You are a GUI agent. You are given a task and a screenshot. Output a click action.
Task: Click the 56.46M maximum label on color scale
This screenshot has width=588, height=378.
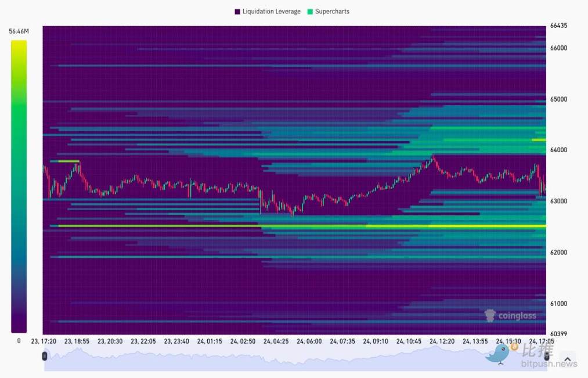[x=19, y=31]
